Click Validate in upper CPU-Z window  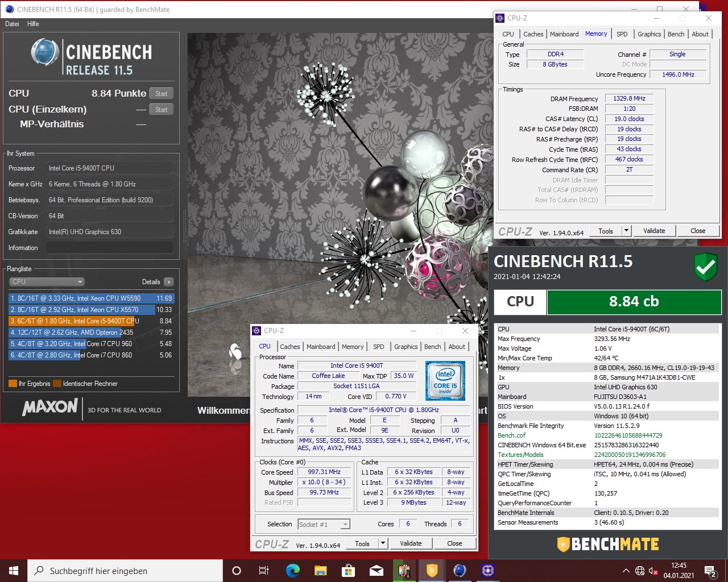(654, 231)
